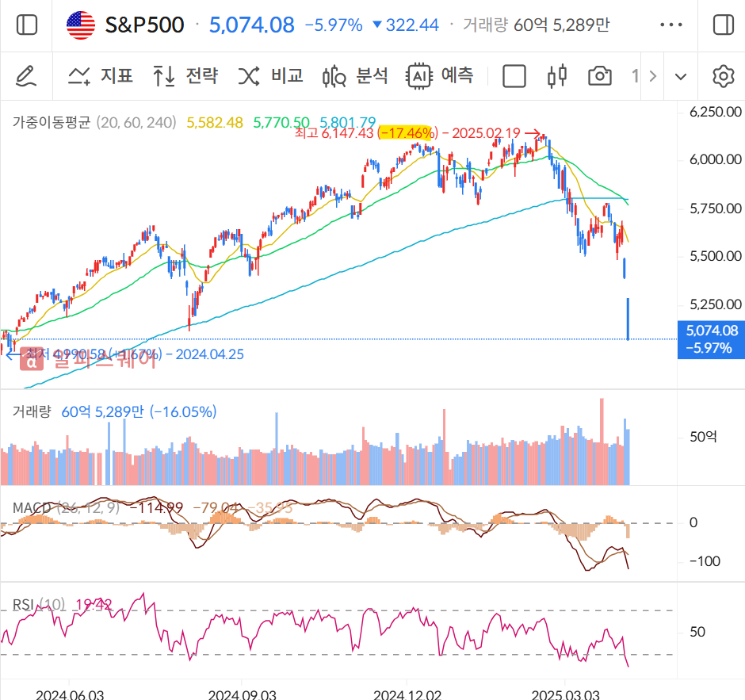Click the 2024.12.02 date axis label
The height and width of the screenshot is (700, 745).
point(407,694)
